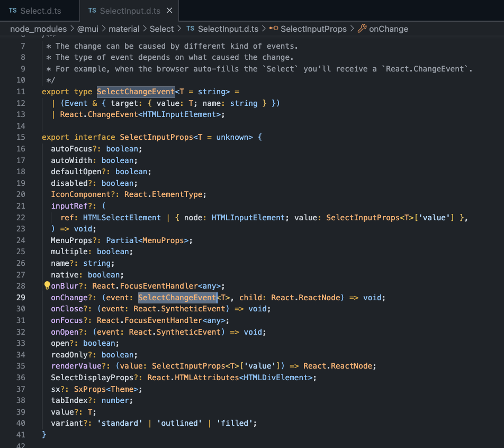Expand the chevron after the material breadcrumb
Screen dimensions: 504x448
tap(144, 29)
